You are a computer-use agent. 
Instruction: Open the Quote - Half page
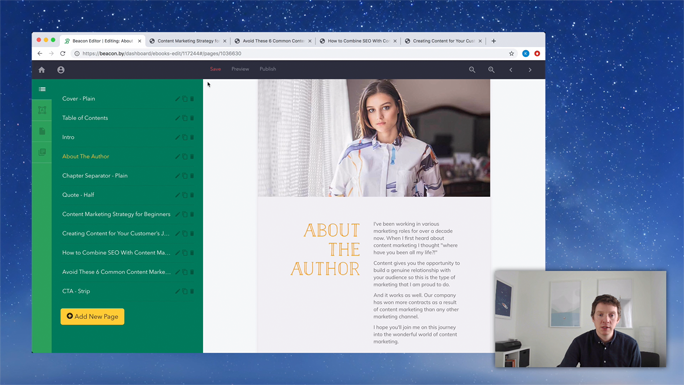click(78, 195)
